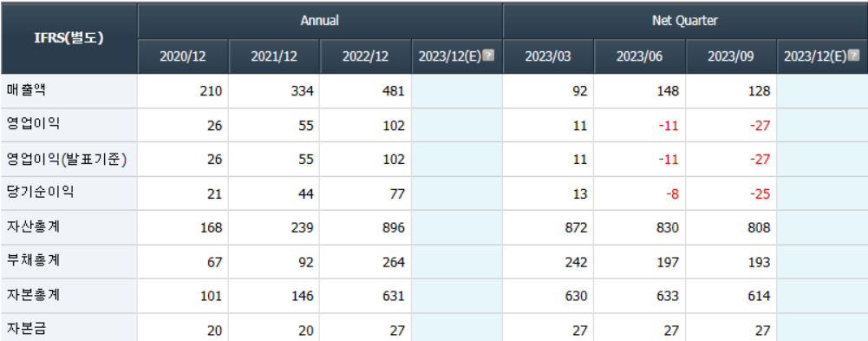Viewport: 868px width, 341px height.
Task: Click 영업이익 row value -27 for 2023/09
Action: click(760, 126)
